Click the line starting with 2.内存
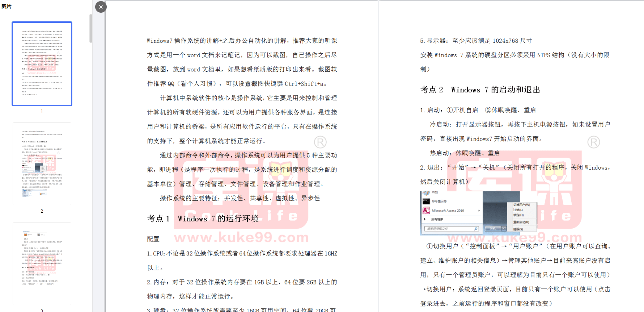The image size is (644, 312). pos(242,282)
